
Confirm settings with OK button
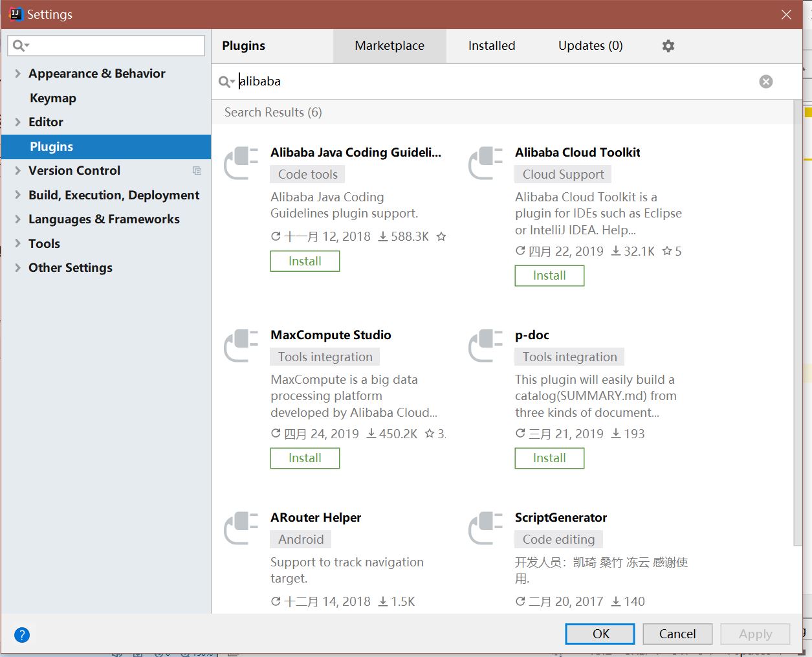(x=600, y=634)
